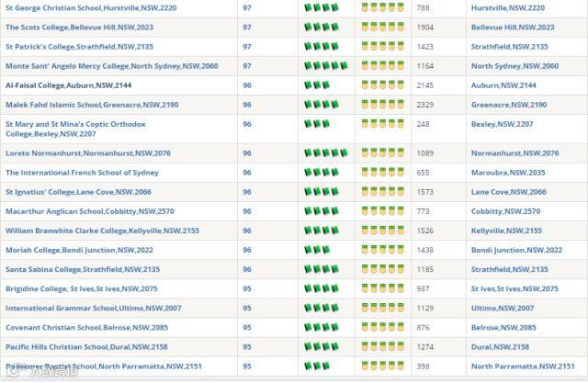Open The Scots College, Bellevue Hill link
Image resolution: width=588 pixels, height=383 pixels.
(79, 27)
